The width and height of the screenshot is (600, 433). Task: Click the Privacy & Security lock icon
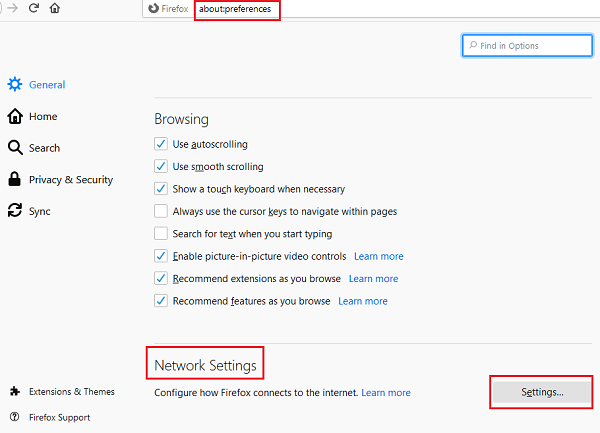pyautogui.click(x=15, y=180)
